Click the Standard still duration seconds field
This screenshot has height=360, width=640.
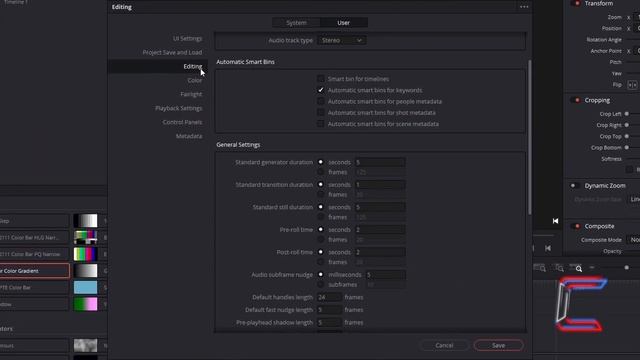click(380, 207)
